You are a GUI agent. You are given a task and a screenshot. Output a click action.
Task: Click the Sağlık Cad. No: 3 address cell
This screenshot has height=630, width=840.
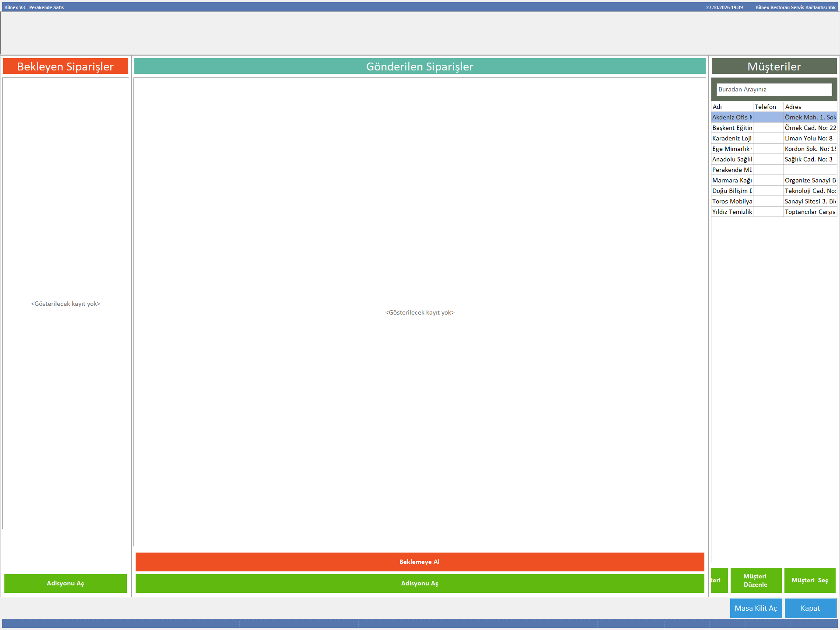tap(810, 159)
